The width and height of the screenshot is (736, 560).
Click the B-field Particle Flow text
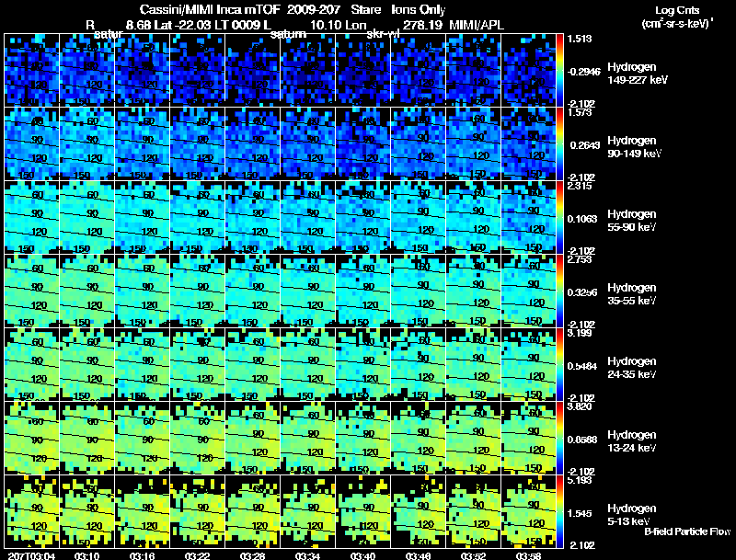tap(687, 531)
